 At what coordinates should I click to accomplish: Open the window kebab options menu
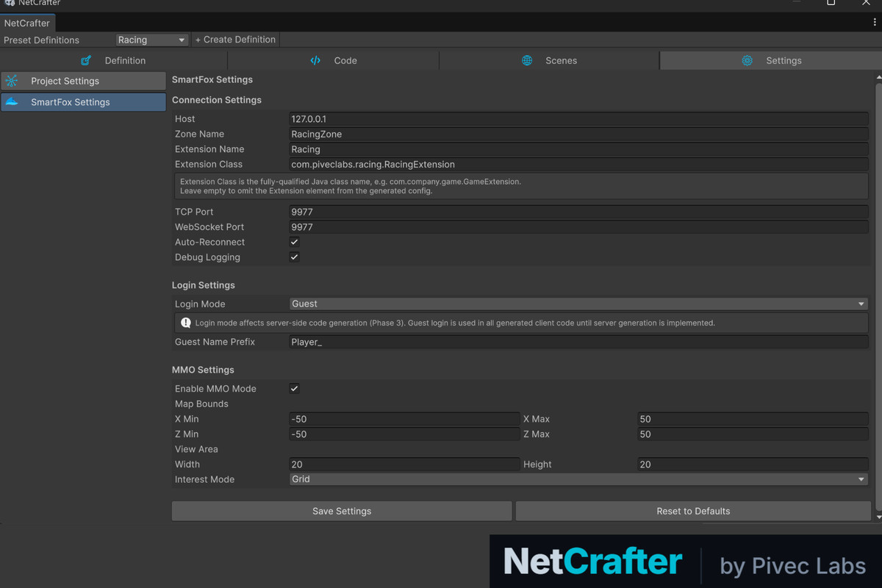pos(874,23)
